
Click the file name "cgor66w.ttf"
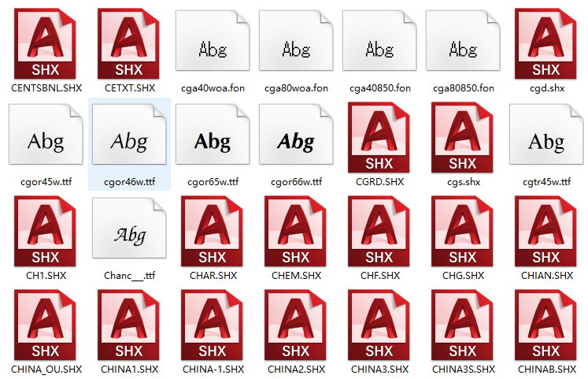[296, 182]
